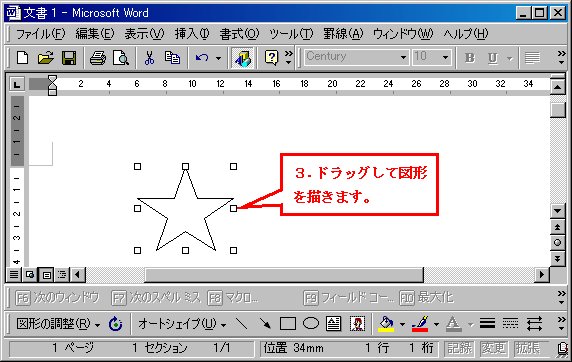Toggle the Drawing toolbar button
Viewport: 572px width, 362px height.
tap(243, 58)
